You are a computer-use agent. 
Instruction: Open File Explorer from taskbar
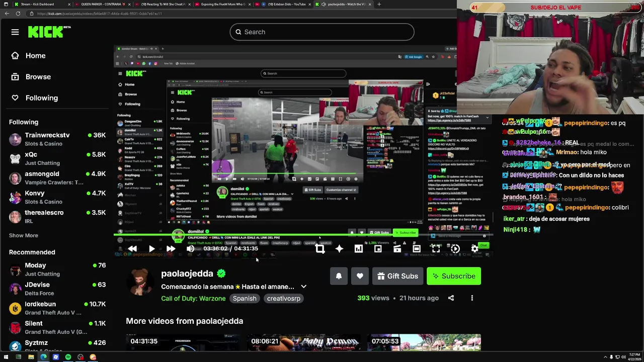(x=31, y=357)
